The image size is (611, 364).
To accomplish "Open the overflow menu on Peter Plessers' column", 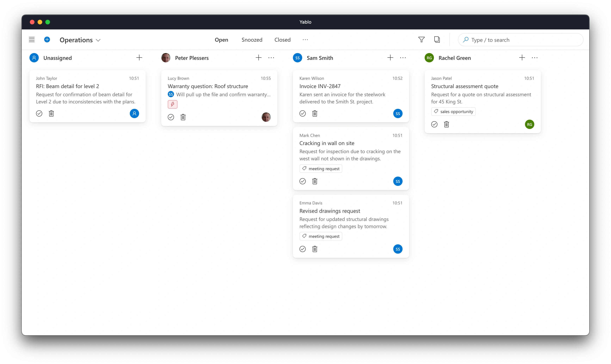I will [x=271, y=58].
